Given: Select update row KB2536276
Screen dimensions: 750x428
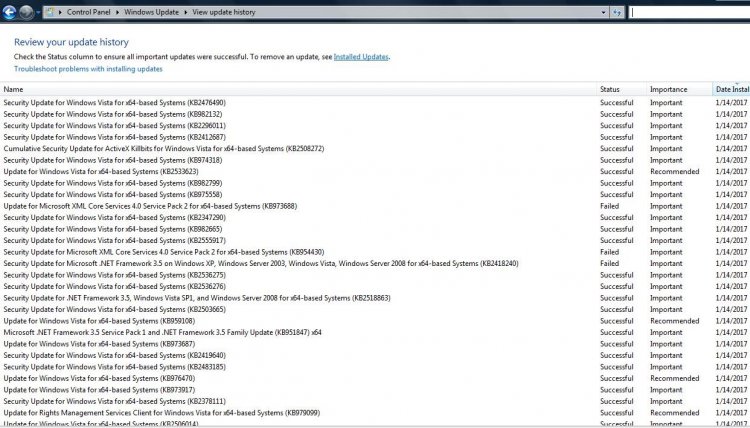Looking at the screenshot, I should [375, 286].
